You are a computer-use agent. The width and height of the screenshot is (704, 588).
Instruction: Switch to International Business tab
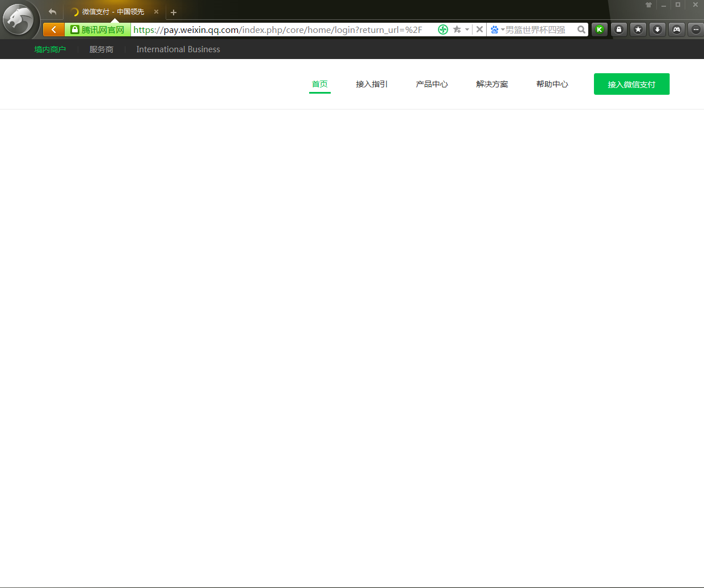click(178, 49)
